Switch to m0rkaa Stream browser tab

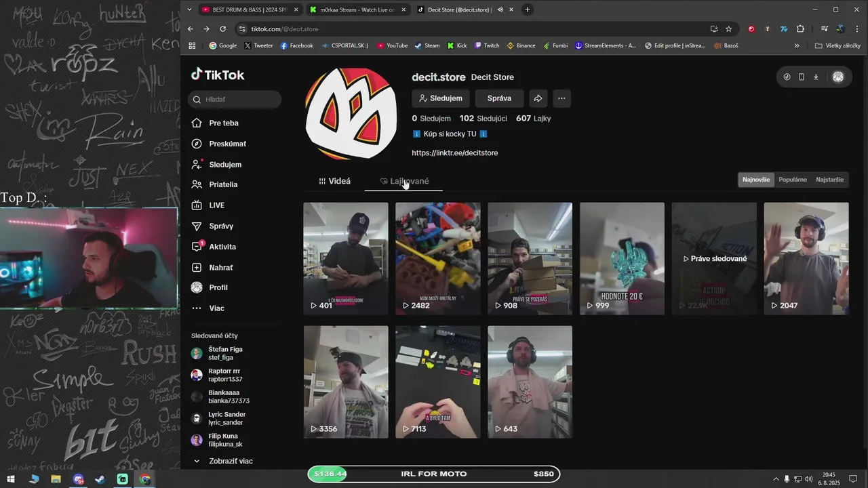click(358, 9)
